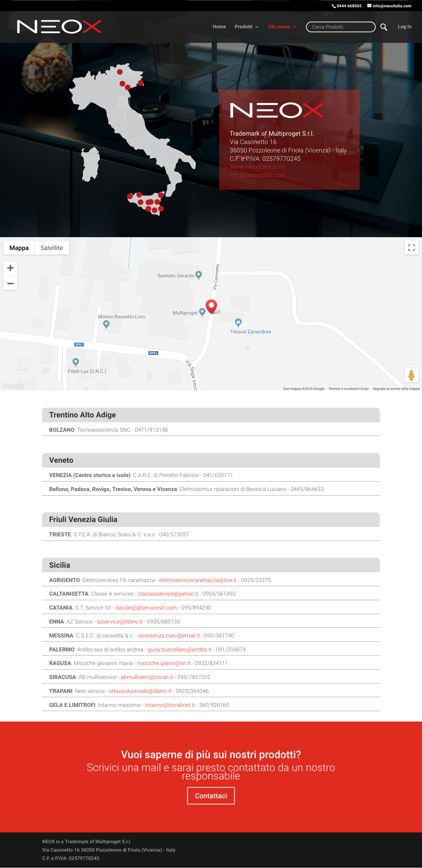The height and width of the screenshot is (868, 422).
Task: Click the Contattaci button
Action: 211,796
